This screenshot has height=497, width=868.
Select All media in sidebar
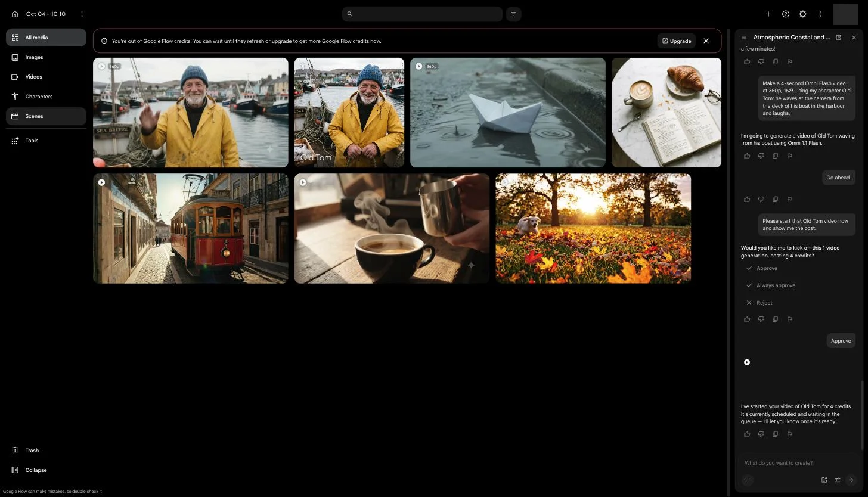[46, 38]
